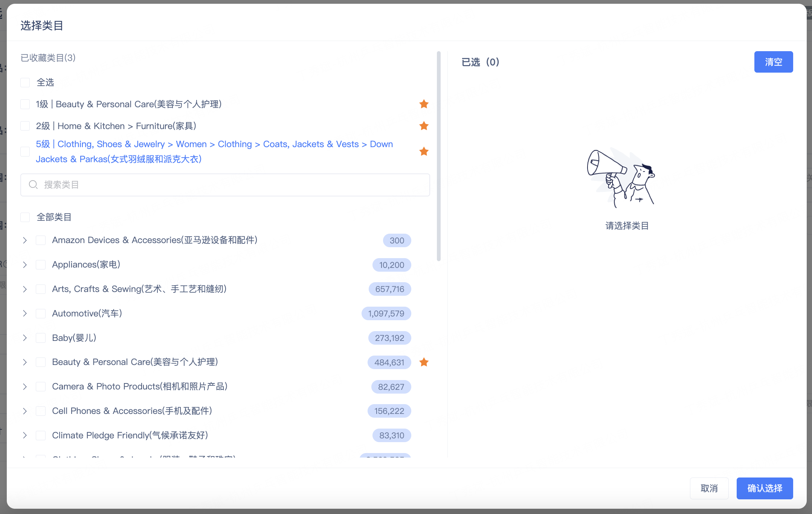Check 2级 Home & Kitchen Furniture checkbox
Viewport: 812px width, 514px height.
pyautogui.click(x=25, y=126)
